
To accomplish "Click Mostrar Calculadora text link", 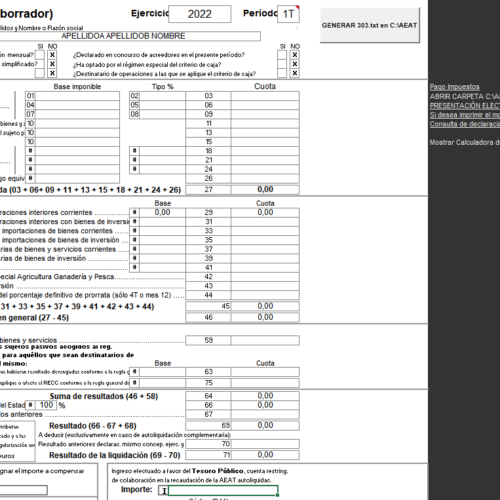I will click(x=465, y=142).
